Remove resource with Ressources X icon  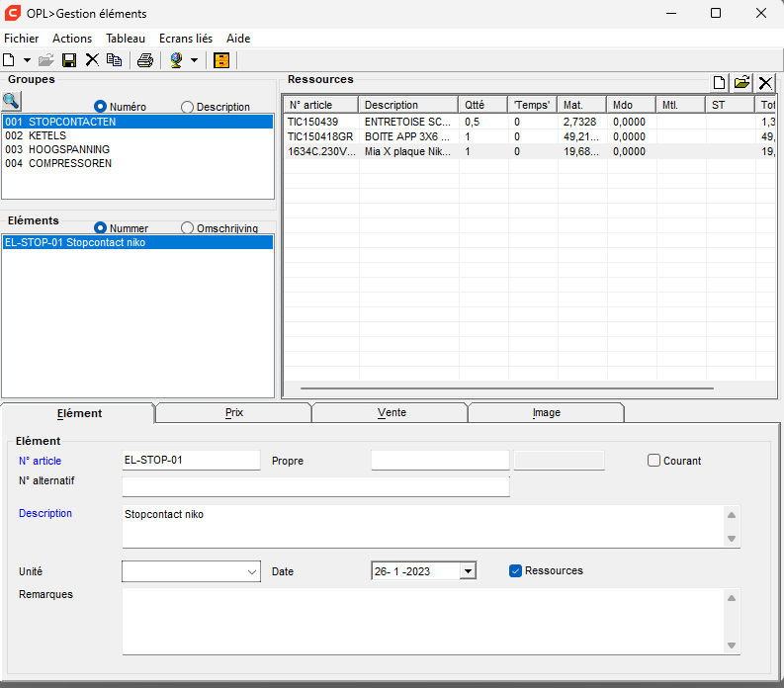765,82
